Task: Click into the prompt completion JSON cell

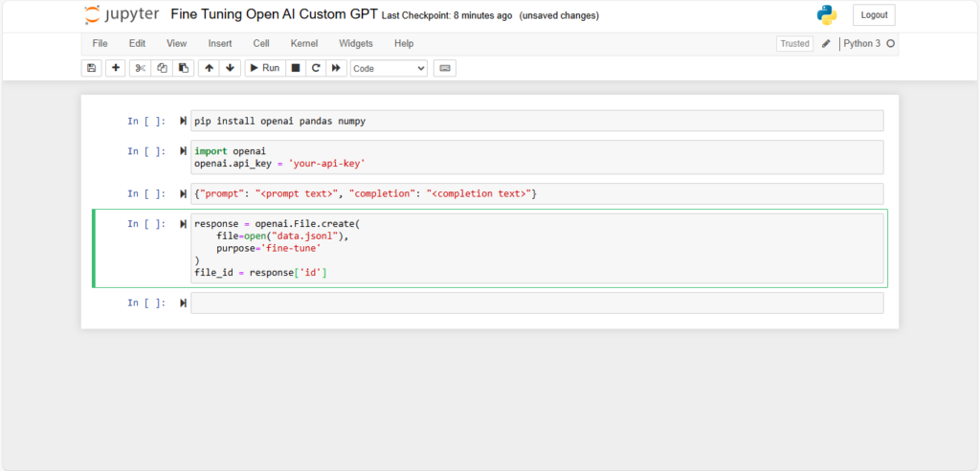Action: pyautogui.click(x=537, y=194)
